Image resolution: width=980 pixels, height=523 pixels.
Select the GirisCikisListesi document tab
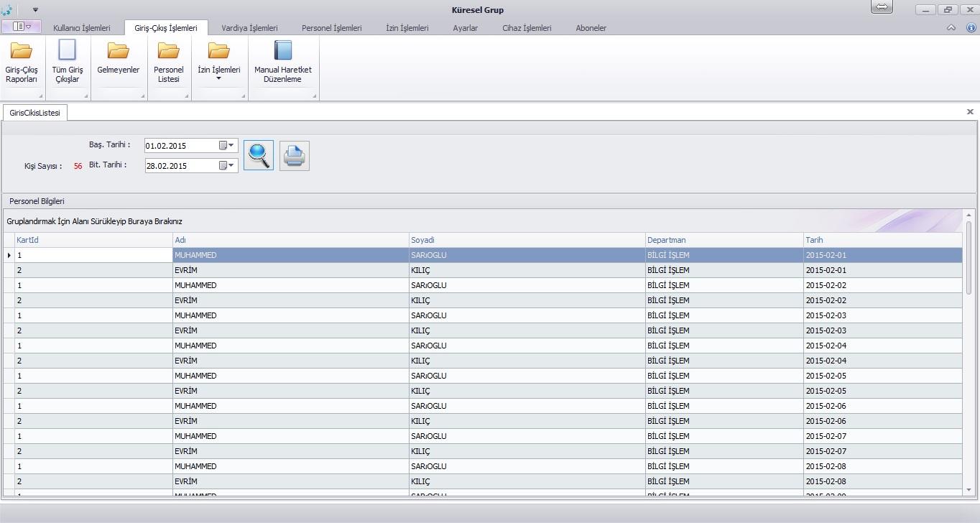pyautogui.click(x=35, y=113)
